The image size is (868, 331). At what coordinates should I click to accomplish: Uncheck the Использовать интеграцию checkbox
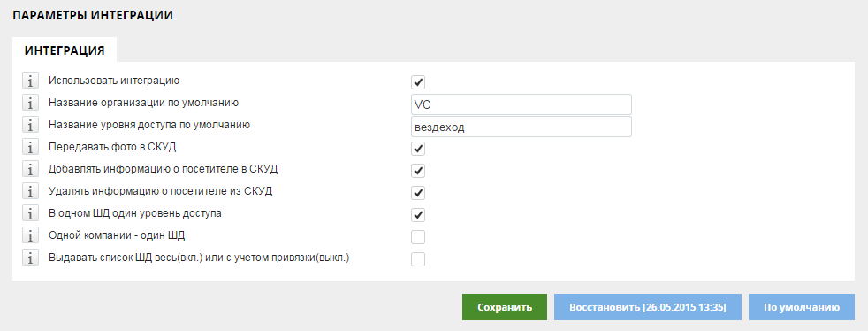coord(418,82)
